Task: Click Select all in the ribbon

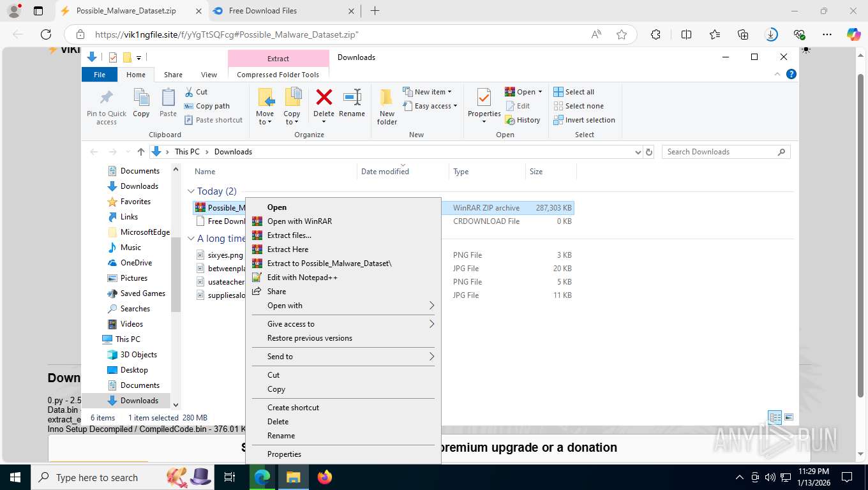Action: coord(574,92)
